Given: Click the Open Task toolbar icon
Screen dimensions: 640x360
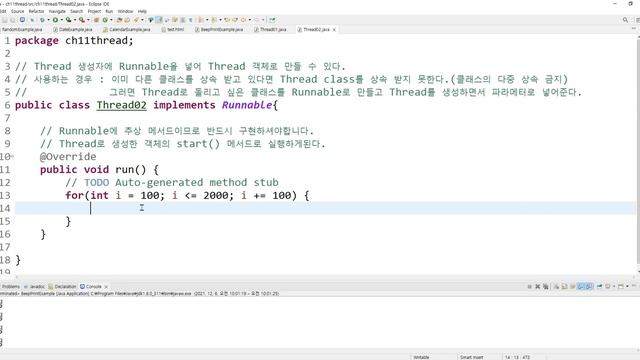Looking at the screenshot, I should tap(127, 20).
